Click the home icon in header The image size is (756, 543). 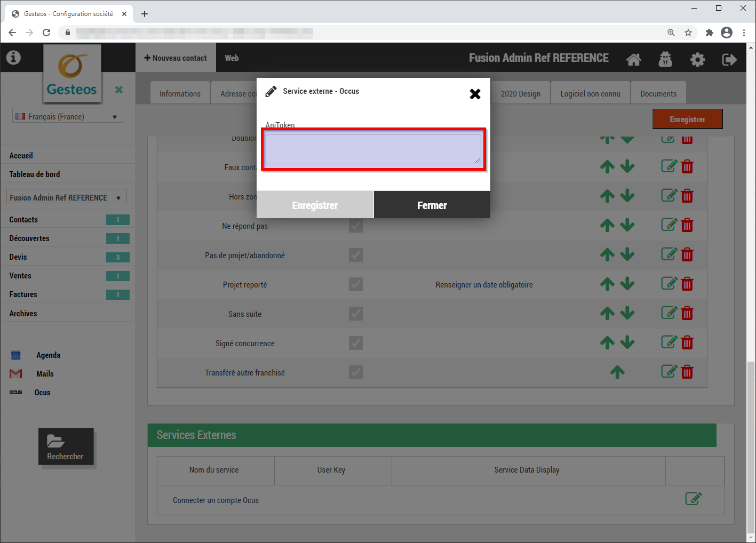(633, 59)
